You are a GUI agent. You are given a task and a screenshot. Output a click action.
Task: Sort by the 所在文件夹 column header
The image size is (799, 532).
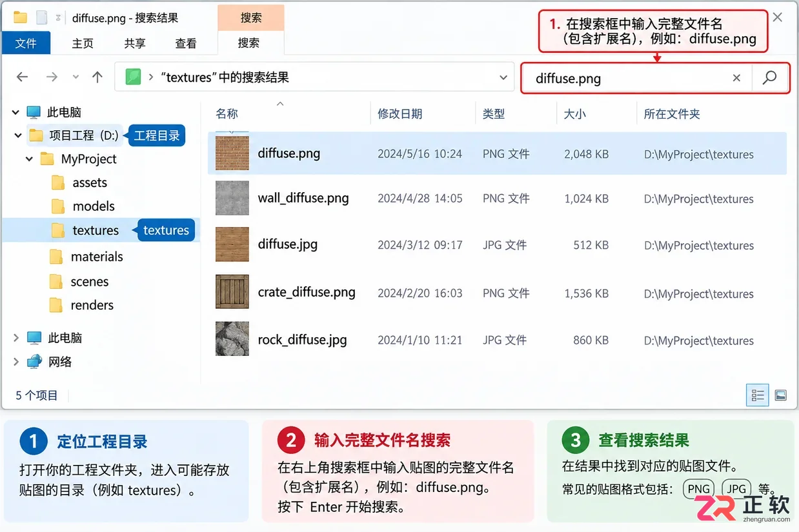coord(672,113)
